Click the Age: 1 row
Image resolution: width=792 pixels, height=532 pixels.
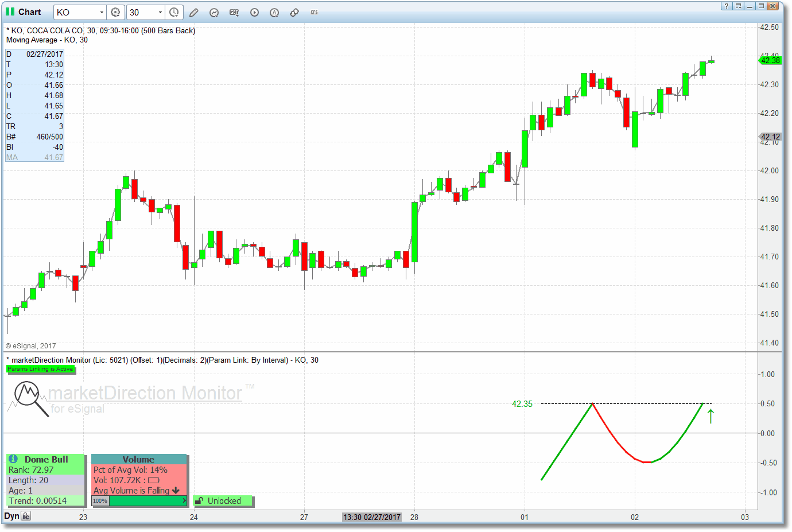(x=46, y=491)
